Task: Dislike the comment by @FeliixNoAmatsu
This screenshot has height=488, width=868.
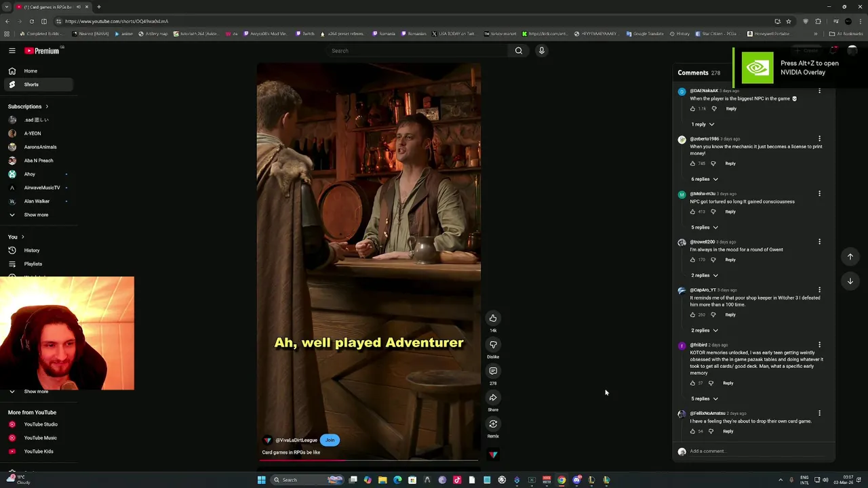Action: click(x=711, y=431)
